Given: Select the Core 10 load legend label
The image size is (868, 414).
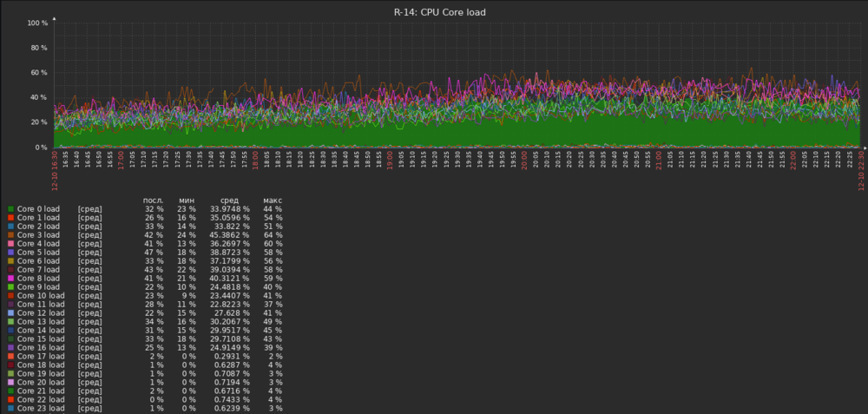Looking at the screenshot, I should click(40, 296).
